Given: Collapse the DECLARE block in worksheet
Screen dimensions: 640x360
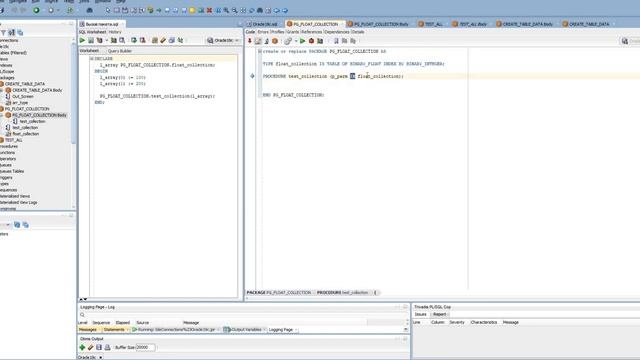Looking at the screenshot, I should [92, 59].
